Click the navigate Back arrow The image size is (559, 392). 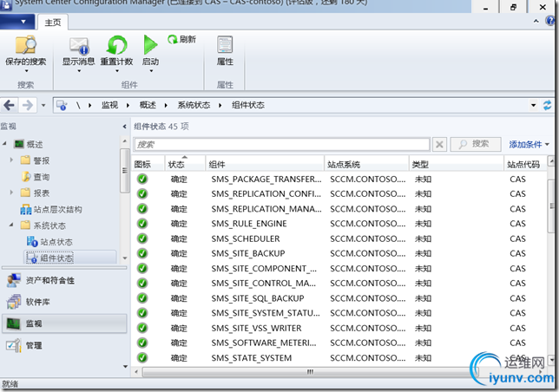coord(9,105)
